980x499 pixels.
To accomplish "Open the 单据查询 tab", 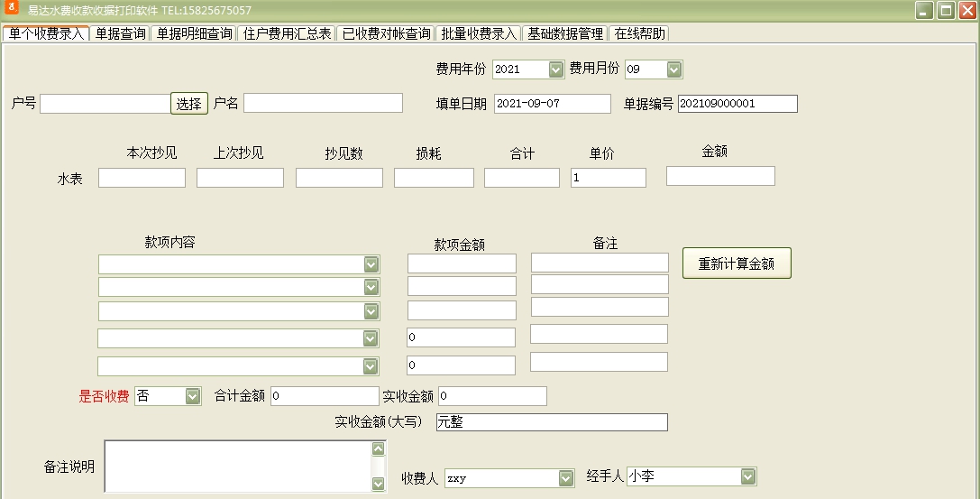I will [x=120, y=33].
